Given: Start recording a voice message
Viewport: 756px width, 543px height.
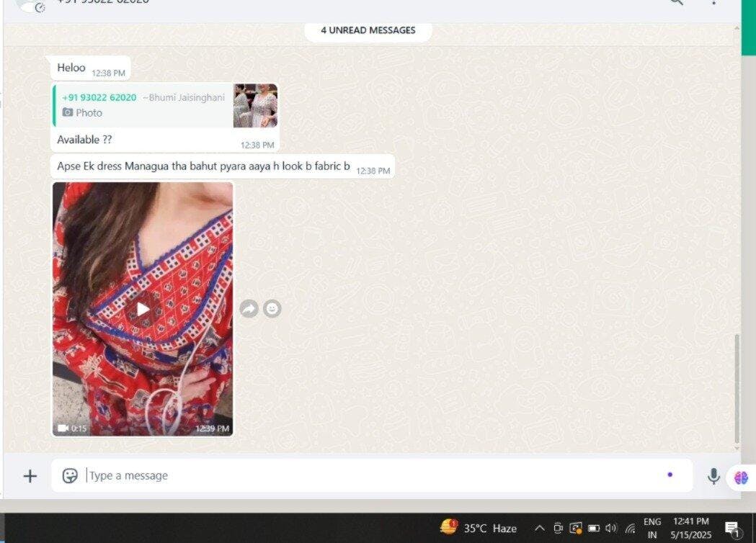Looking at the screenshot, I should click(x=713, y=476).
